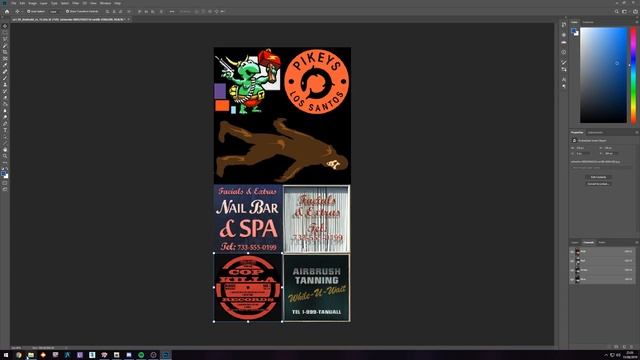Open Spotify from the taskbar
The height and width of the screenshot is (360, 640).
(x=141, y=355)
